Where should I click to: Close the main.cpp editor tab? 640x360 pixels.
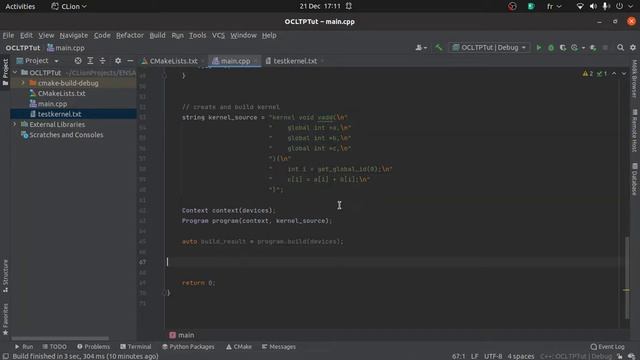pyautogui.click(x=256, y=61)
